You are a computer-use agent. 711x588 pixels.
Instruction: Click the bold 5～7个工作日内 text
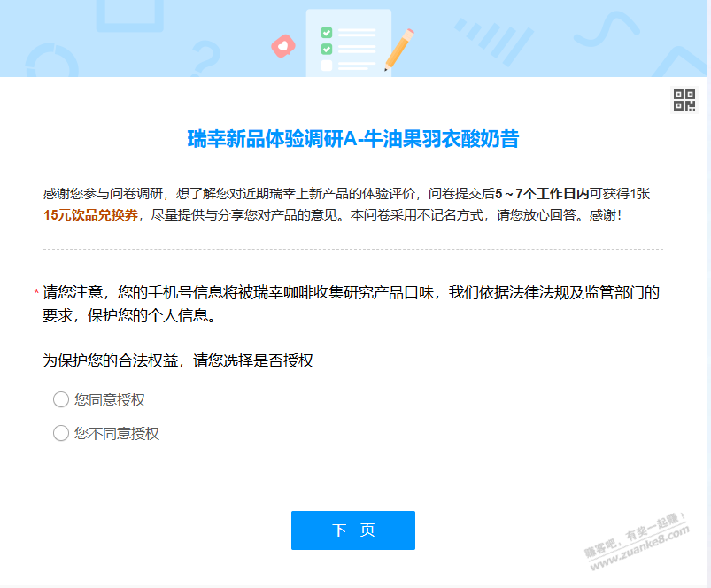click(x=542, y=194)
